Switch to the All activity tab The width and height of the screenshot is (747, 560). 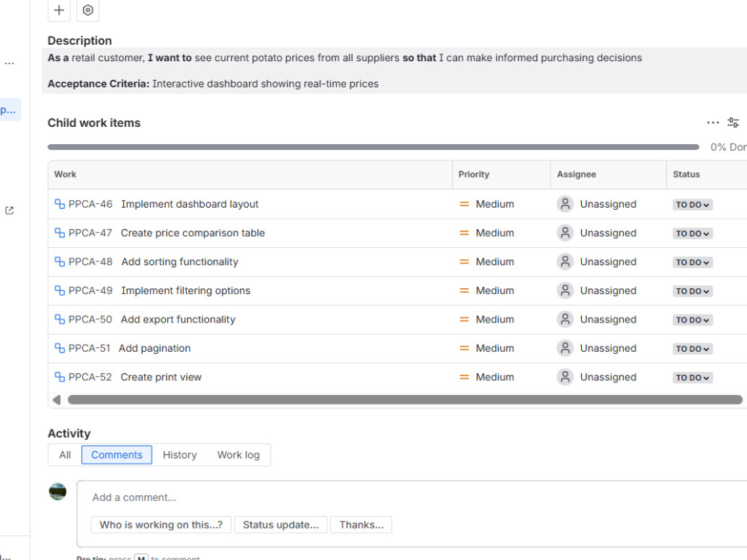click(65, 455)
